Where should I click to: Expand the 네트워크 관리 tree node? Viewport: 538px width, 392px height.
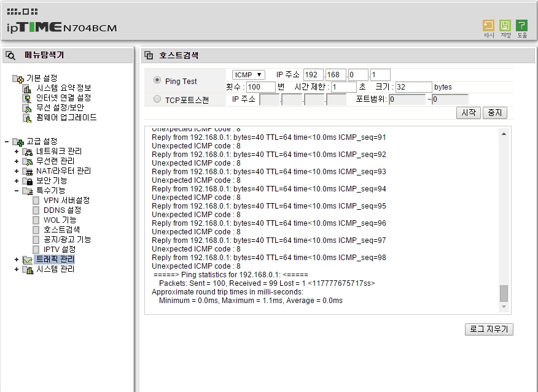17,151
